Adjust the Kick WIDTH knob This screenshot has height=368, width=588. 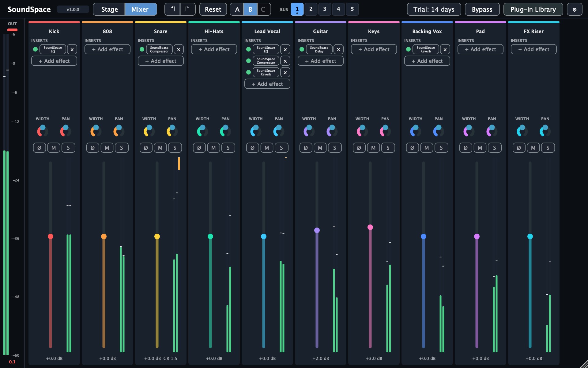pos(43,131)
